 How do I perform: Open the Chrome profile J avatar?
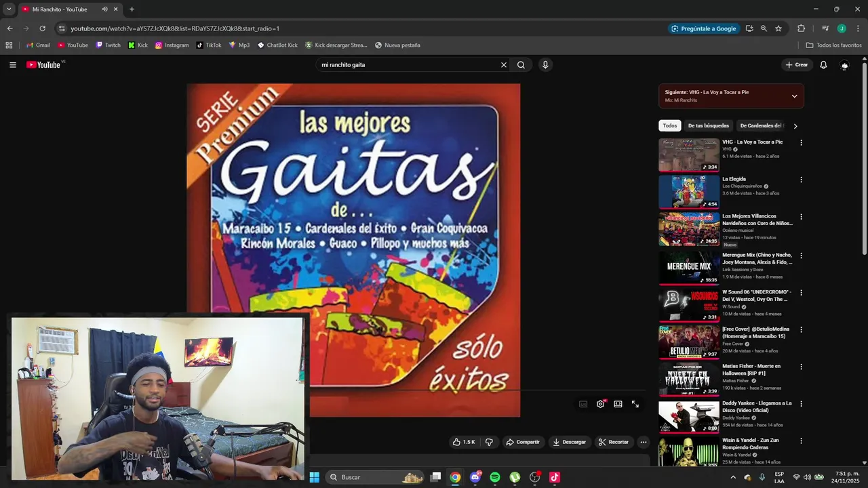842,28
